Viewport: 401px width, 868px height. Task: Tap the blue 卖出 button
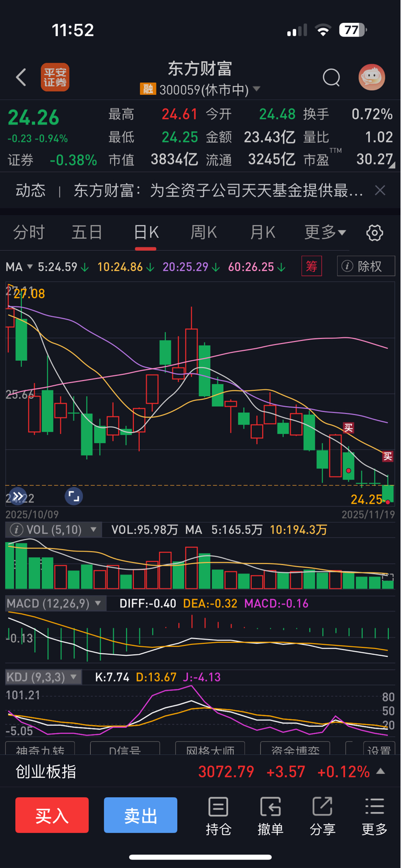(x=140, y=815)
